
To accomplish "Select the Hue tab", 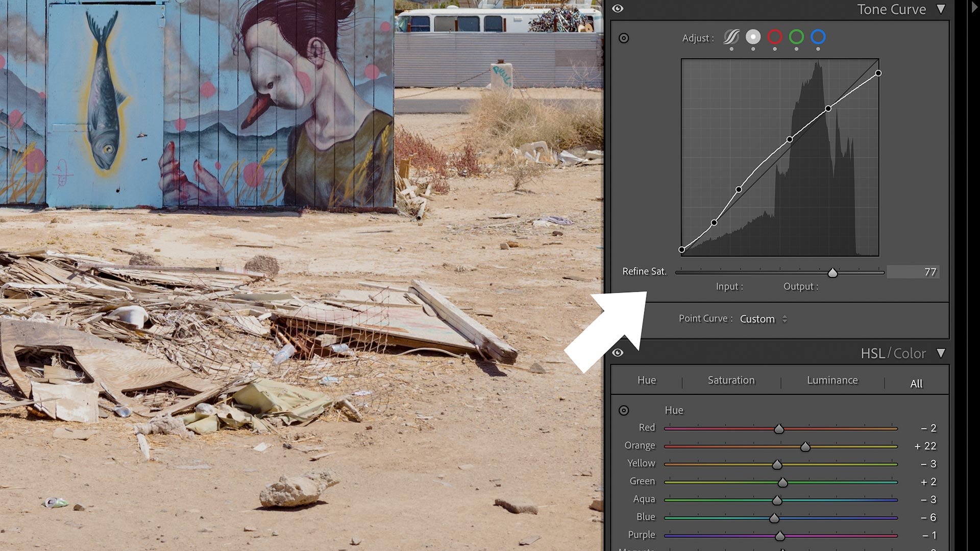I will point(646,380).
